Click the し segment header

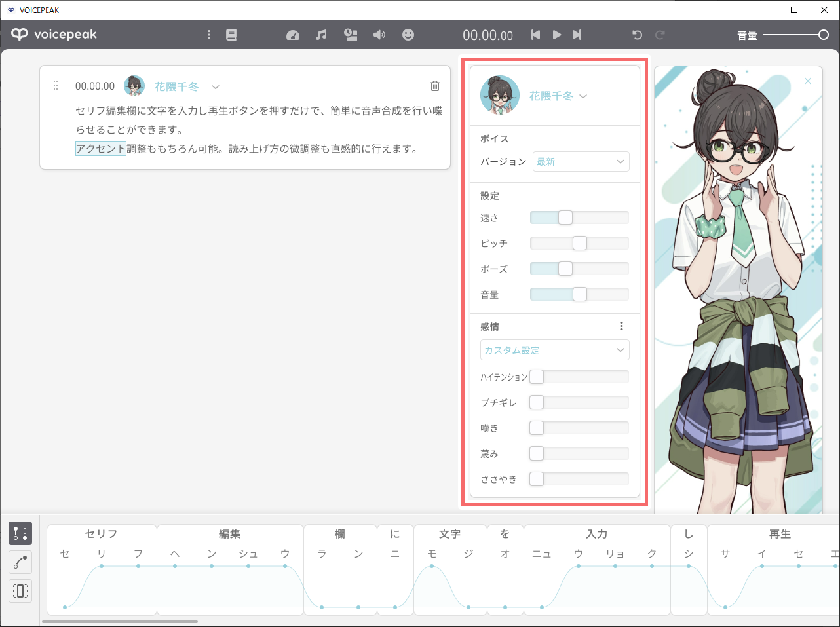(689, 533)
